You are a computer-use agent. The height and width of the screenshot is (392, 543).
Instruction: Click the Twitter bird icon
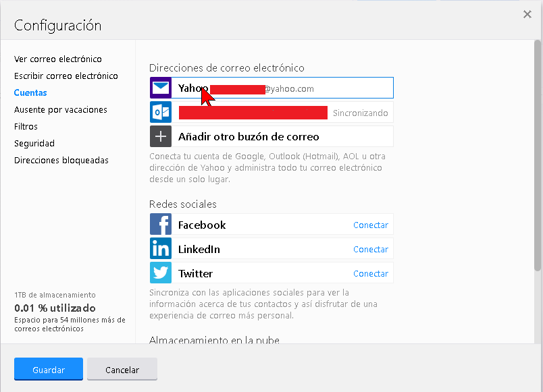(x=161, y=273)
